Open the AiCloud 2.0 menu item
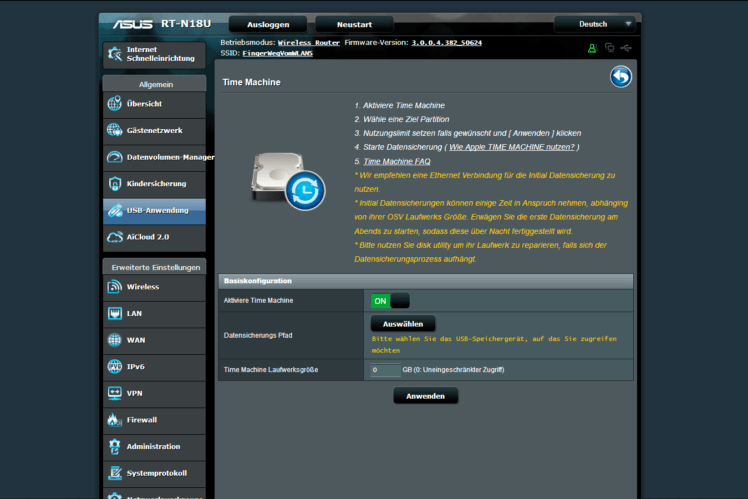Screen dimensions: 748x499 (x=155, y=237)
